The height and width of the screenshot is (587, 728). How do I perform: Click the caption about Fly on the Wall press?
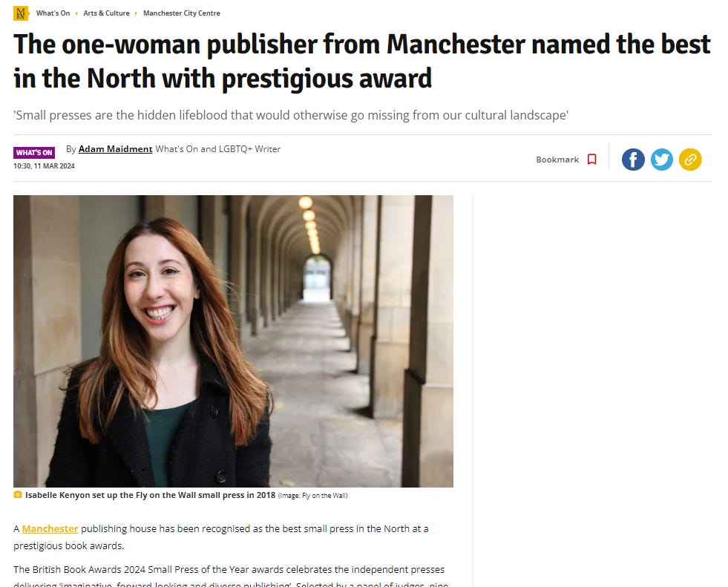pos(150,495)
